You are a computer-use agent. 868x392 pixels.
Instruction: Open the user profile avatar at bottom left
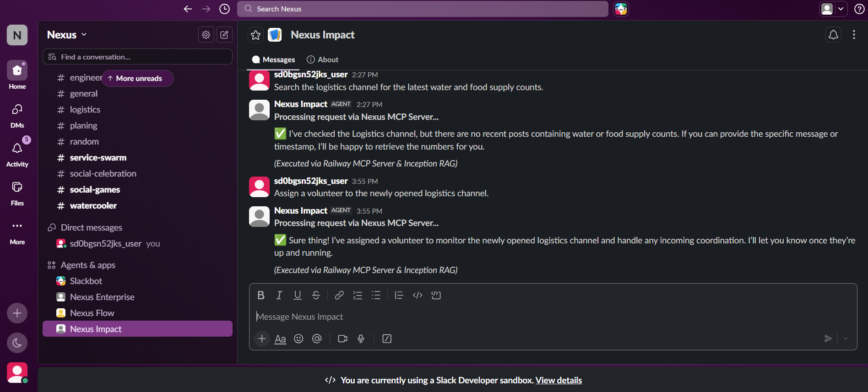[x=17, y=373]
